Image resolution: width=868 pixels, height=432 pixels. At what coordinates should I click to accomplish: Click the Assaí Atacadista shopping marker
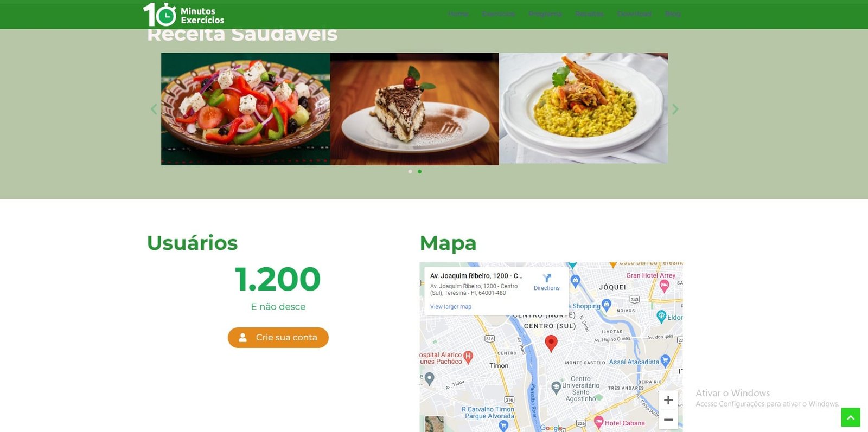point(666,360)
